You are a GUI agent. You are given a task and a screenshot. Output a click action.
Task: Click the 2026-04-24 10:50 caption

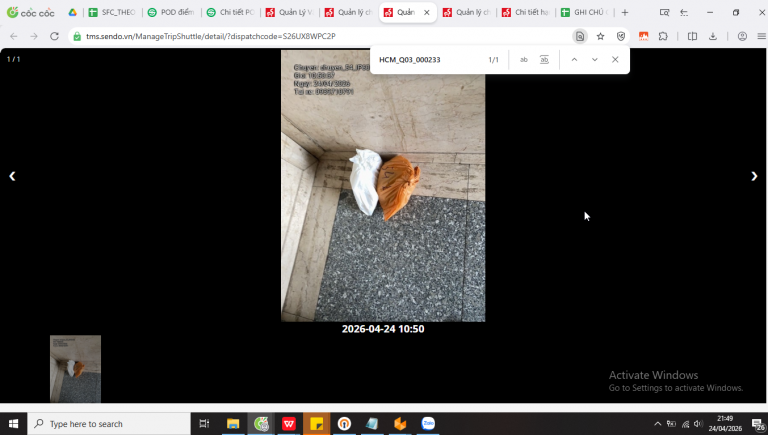[383, 329]
